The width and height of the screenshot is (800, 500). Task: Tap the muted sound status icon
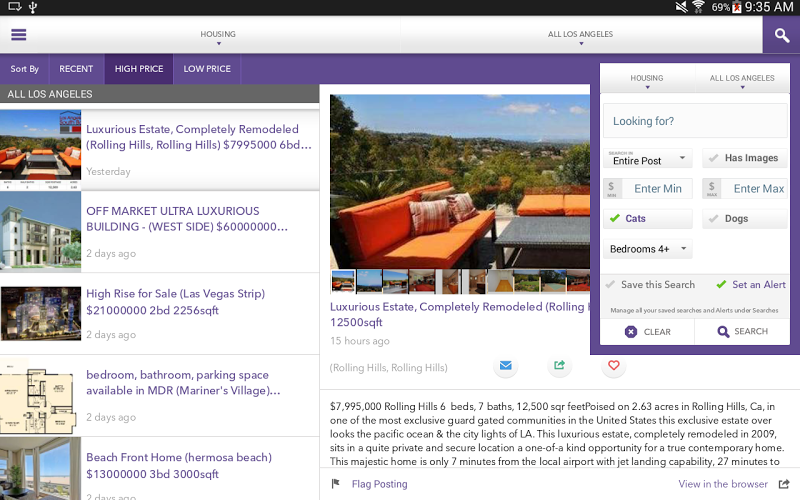682,7
